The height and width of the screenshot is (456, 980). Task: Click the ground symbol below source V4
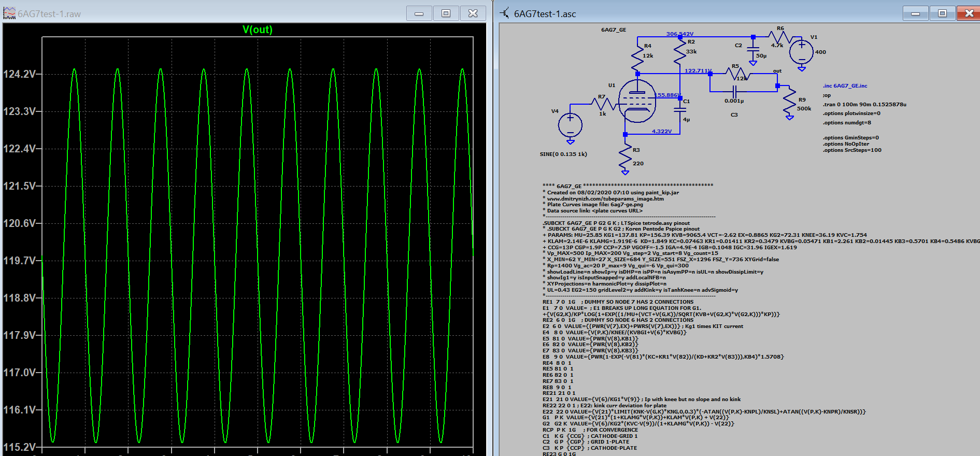pyautogui.click(x=570, y=141)
